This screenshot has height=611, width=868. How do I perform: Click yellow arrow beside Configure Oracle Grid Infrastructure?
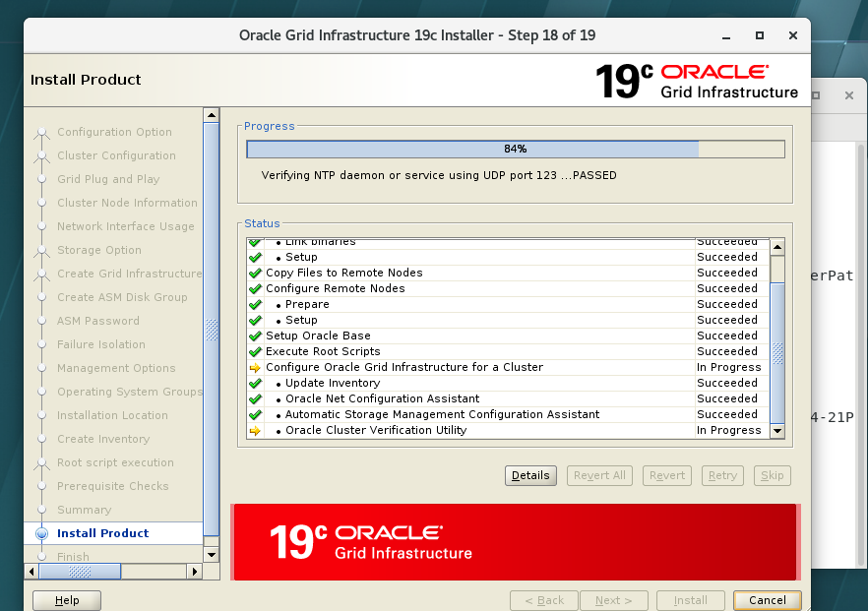[x=255, y=368]
